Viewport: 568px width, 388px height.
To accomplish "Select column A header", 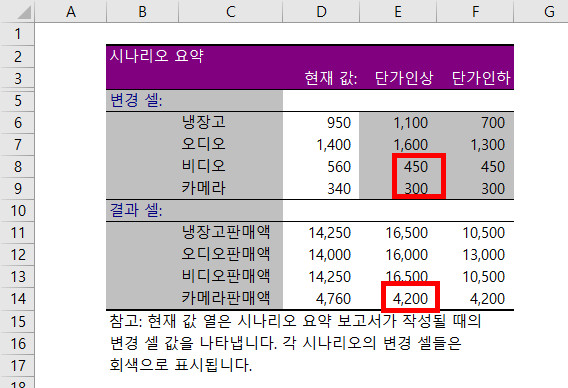I will pyautogui.click(x=71, y=11).
